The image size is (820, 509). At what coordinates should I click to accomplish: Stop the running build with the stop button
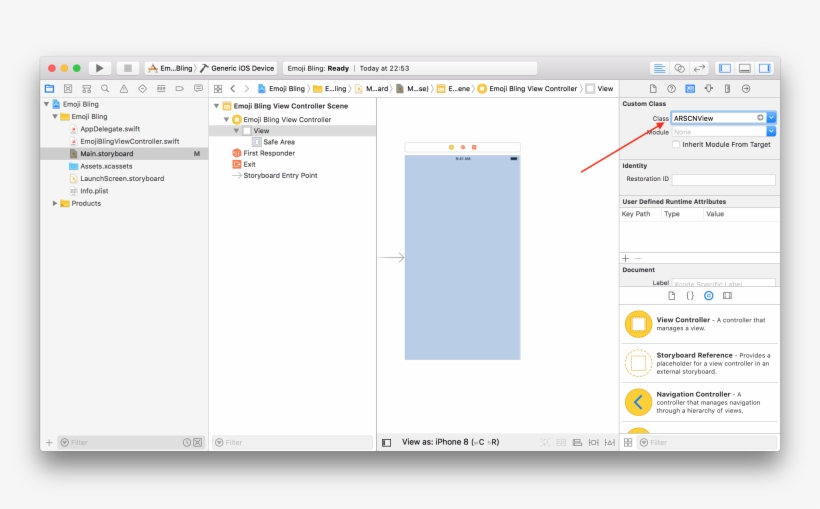[x=127, y=68]
